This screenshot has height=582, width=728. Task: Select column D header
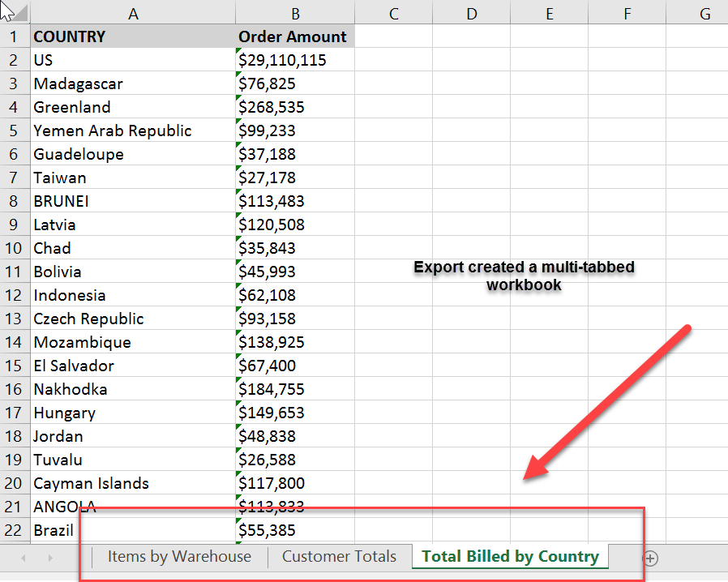(x=471, y=12)
